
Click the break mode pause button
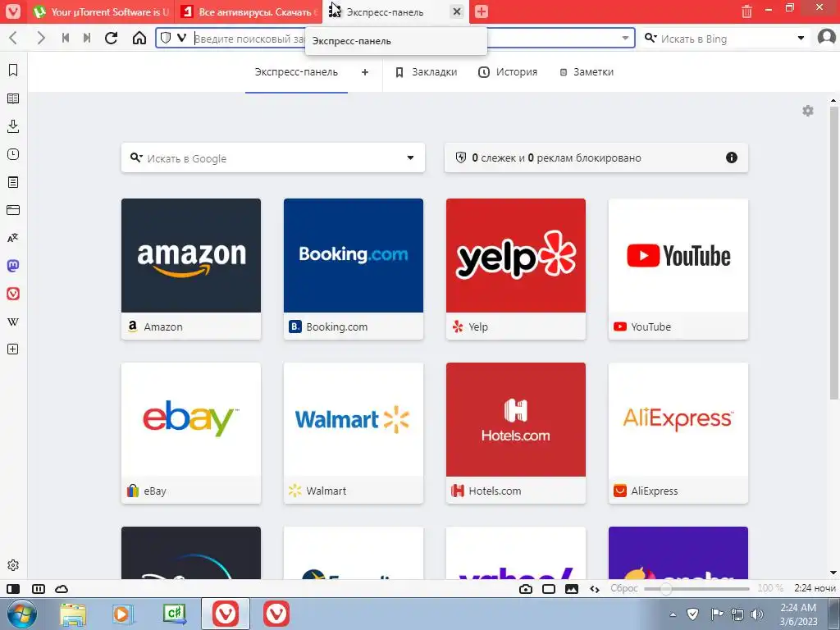pyautogui.click(x=39, y=589)
